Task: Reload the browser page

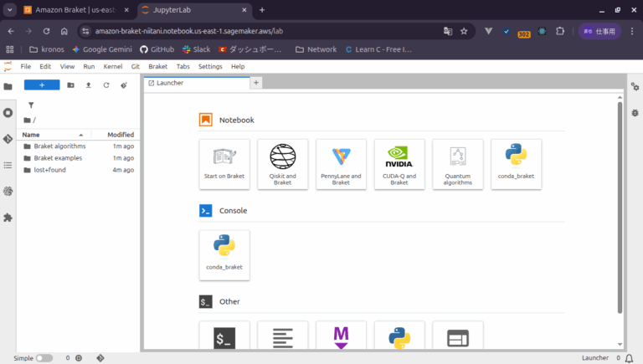Action: click(46, 31)
